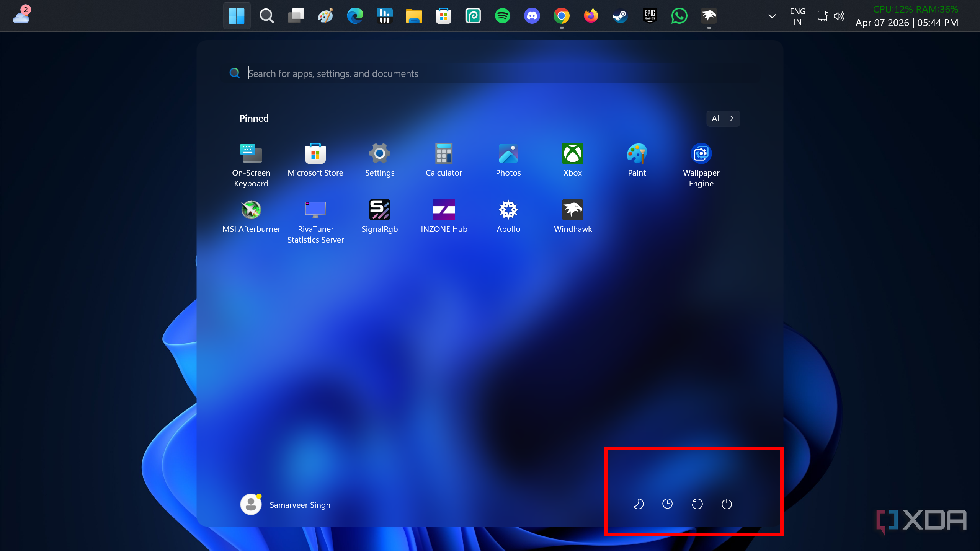
Task: Launch Microsoft Store from Pinned apps
Action: pyautogui.click(x=315, y=160)
